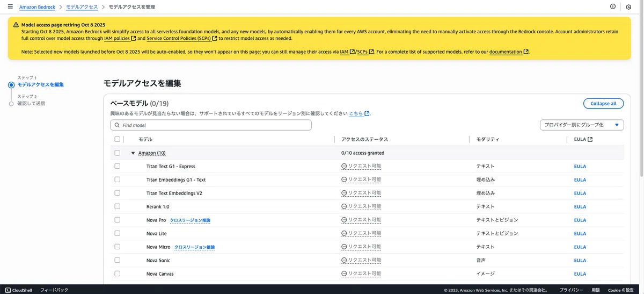Click リクエスト可能 status for Nova Lite
Viewport: 644px width, 294px height.
pos(361,233)
